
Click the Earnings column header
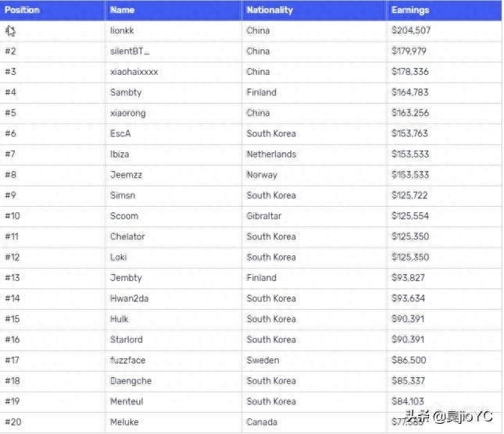[x=409, y=10]
